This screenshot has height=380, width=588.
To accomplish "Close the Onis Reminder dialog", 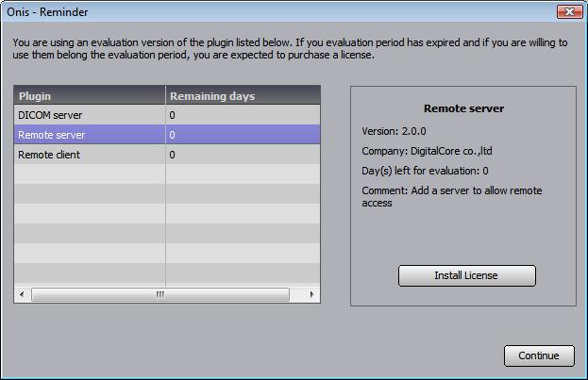I will click(569, 12).
